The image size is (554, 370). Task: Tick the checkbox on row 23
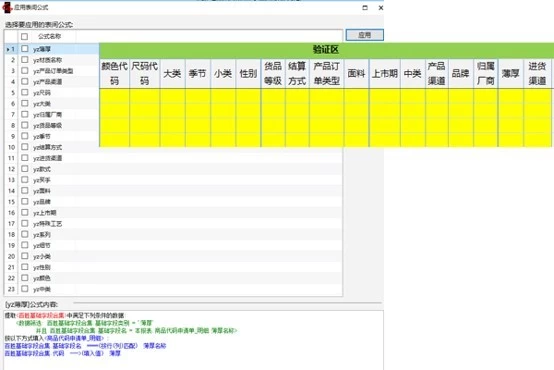click(24, 288)
